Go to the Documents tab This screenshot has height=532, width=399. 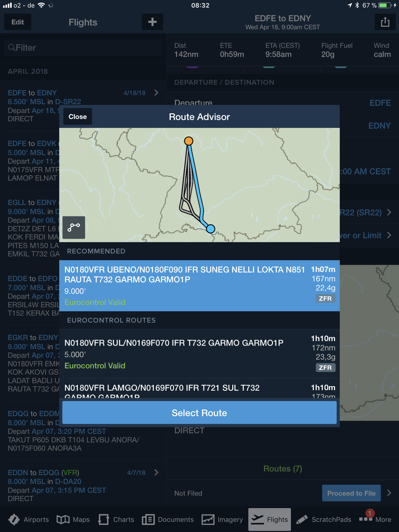(168, 520)
